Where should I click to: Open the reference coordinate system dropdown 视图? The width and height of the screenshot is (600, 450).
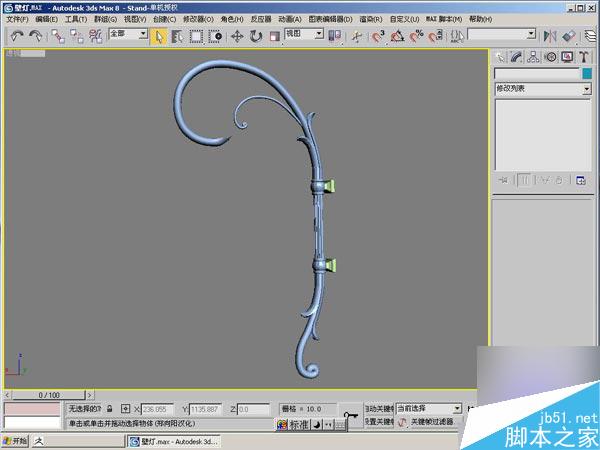click(x=304, y=34)
